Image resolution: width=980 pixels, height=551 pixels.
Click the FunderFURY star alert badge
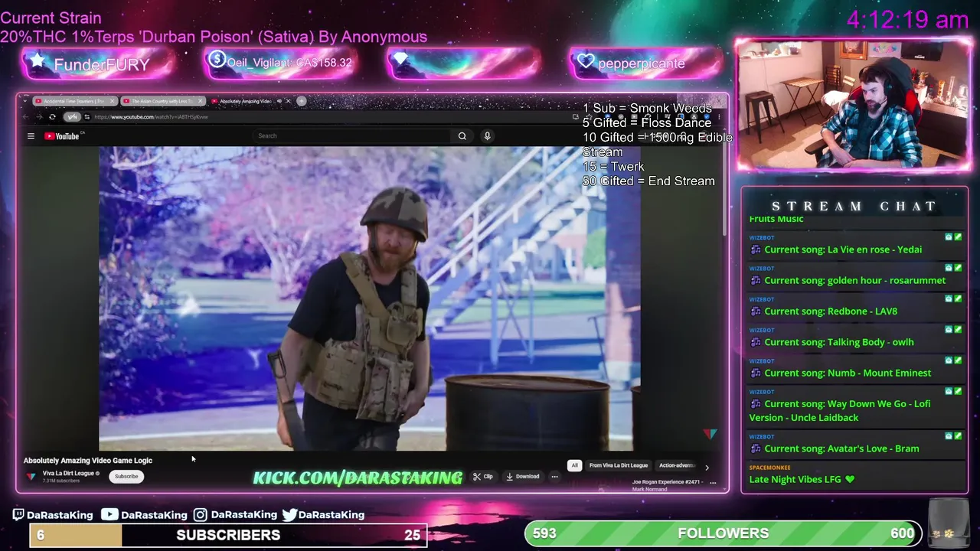click(38, 60)
